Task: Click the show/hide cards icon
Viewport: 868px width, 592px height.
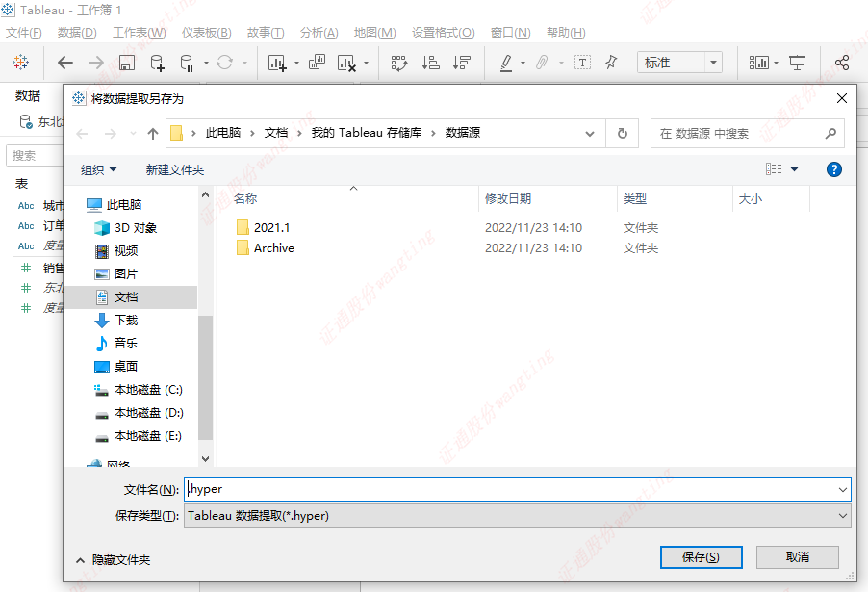Action: (759, 63)
